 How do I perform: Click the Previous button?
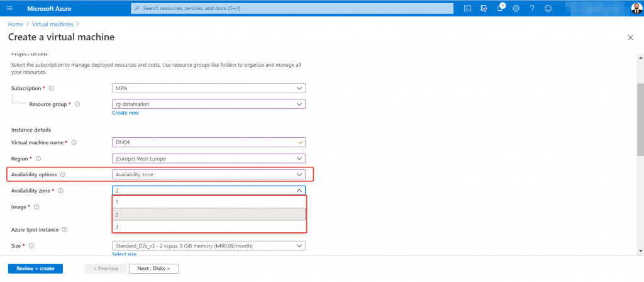[x=106, y=268]
